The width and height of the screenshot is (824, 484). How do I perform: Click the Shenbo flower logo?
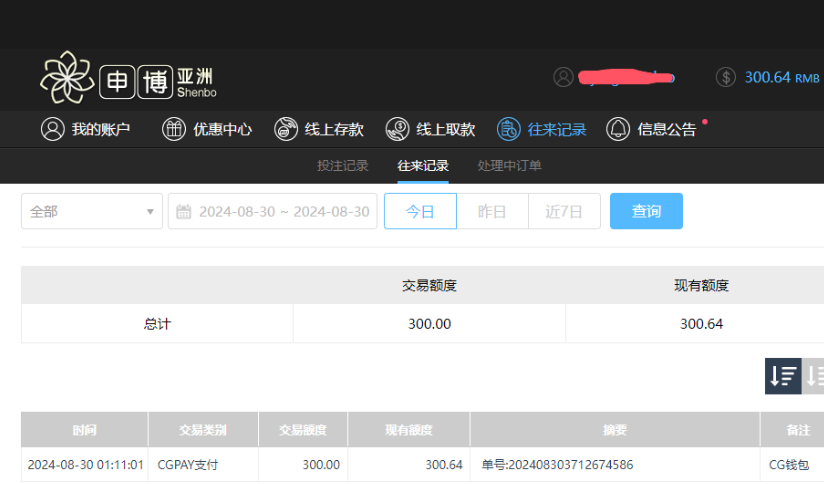coord(67,77)
